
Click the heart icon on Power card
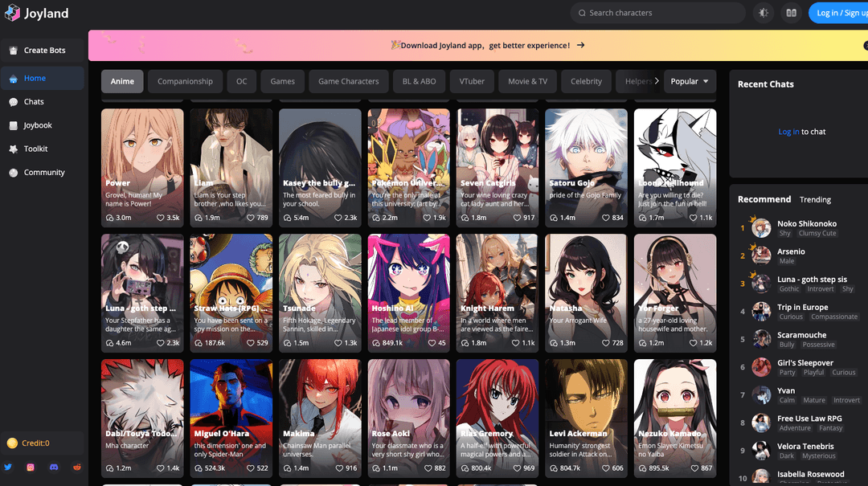pyautogui.click(x=160, y=218)
